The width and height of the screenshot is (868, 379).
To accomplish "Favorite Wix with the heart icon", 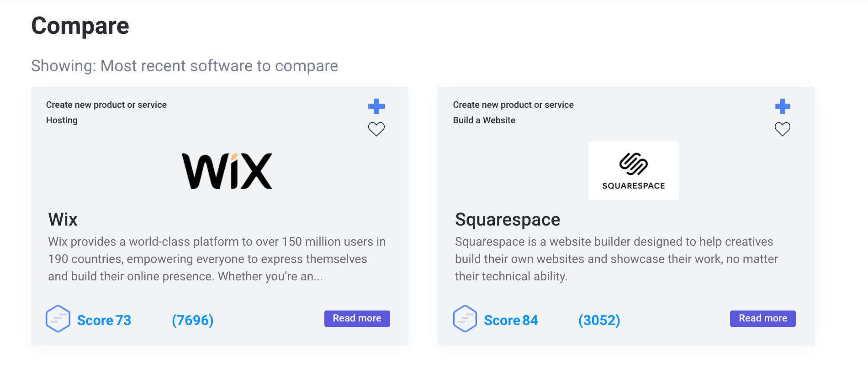I will pos(376,129).
